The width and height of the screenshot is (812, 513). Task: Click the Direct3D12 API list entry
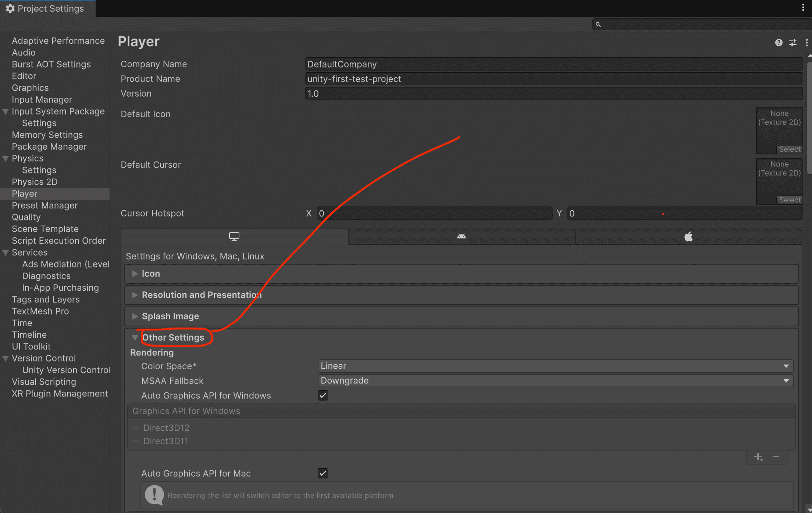(462, 428)
